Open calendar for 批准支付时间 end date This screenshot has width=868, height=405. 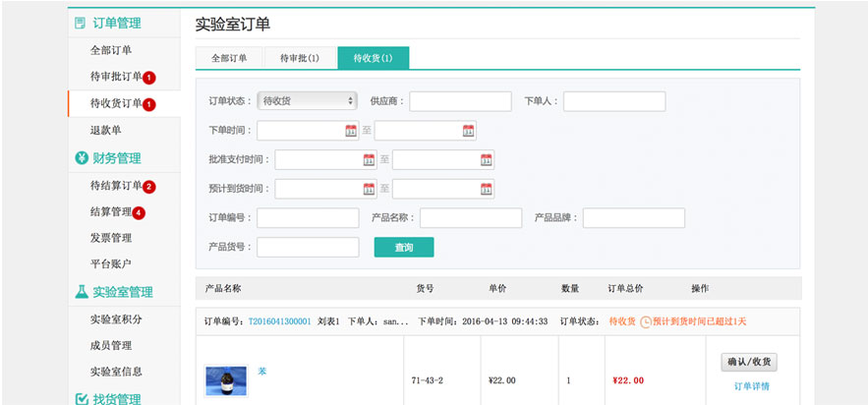click(x=486, y=160)
